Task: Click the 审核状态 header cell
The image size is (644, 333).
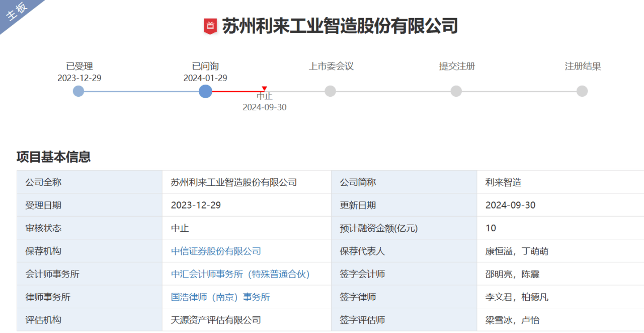Action: pos(90,228)
